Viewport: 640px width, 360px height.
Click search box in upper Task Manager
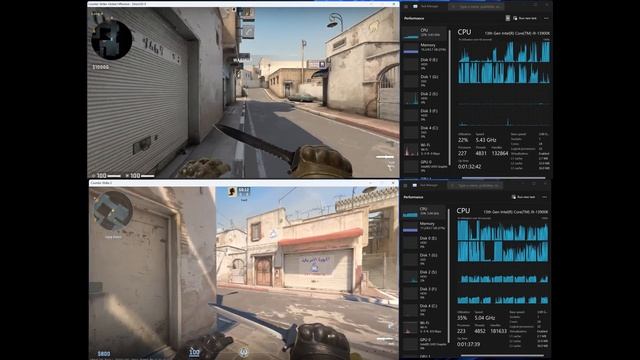click(476, 7)
